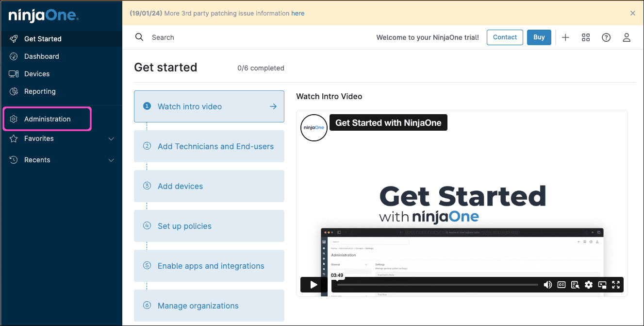Expand the Favorites section
644x326 pixels.
[111, 139]
